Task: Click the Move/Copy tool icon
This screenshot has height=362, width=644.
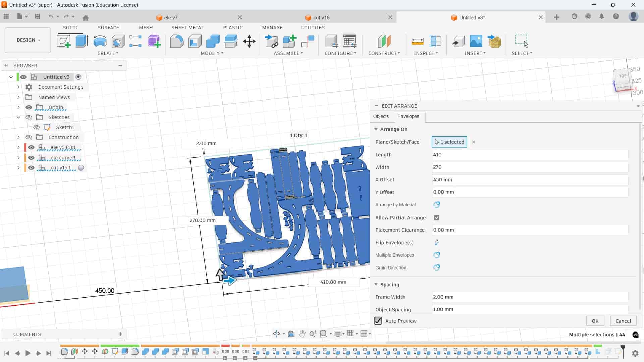Action: tap(249, 41)
